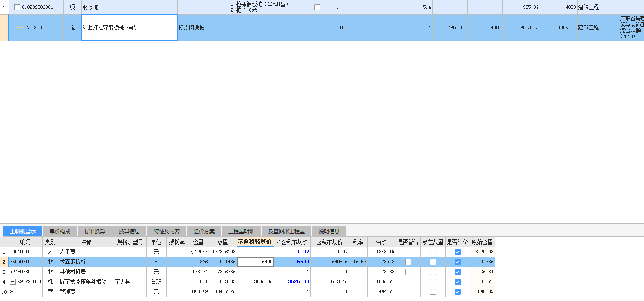Uncheck 是否计价 for 管理费 row

click(458, 292)
